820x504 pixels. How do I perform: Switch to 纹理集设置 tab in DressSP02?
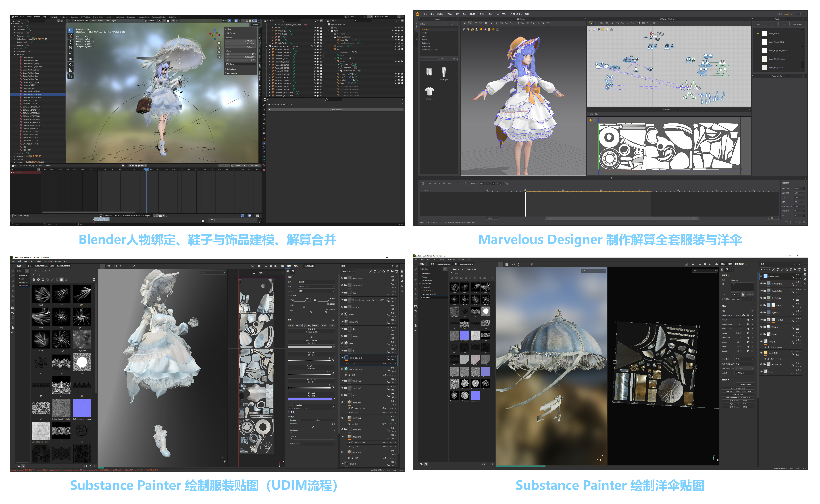coord(309,266)
